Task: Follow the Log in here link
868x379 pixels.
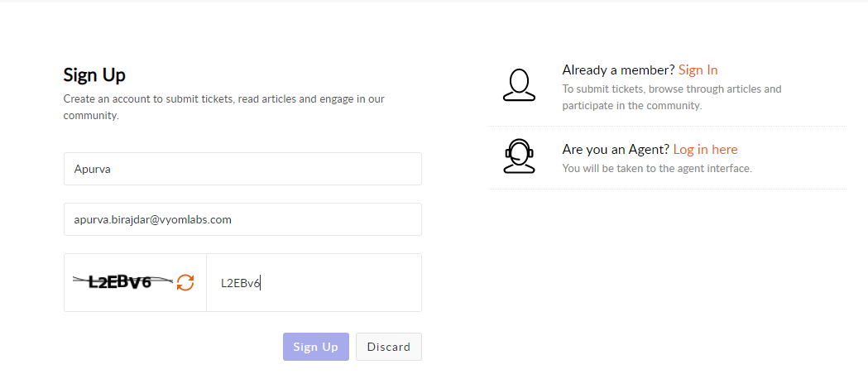Action: 705,150
